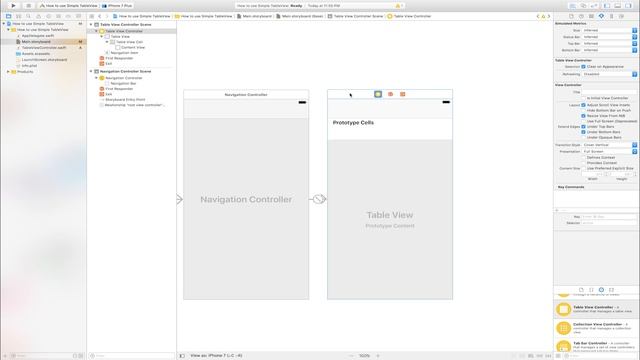Toggle the document outline button

[182, 356]
